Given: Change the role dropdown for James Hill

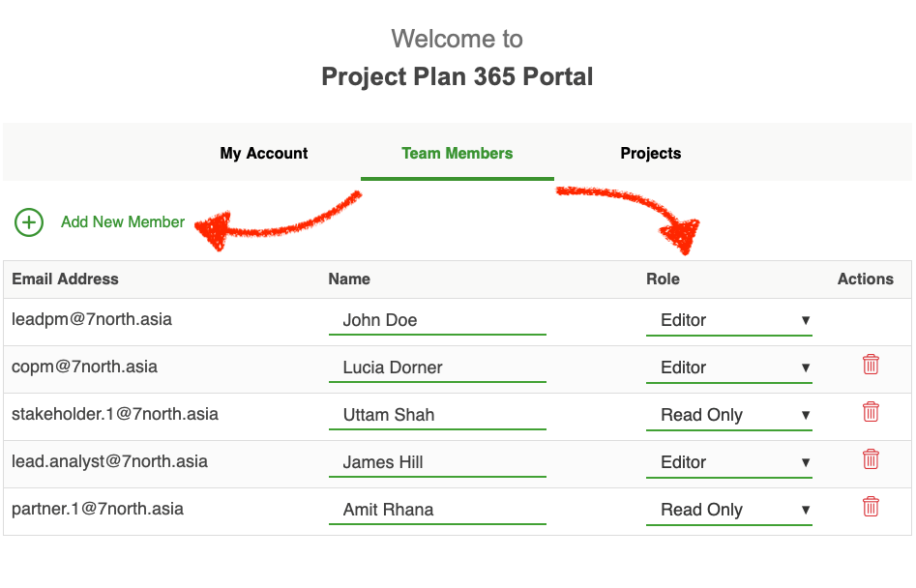Looking at the screenshot, I should point(729,462).
